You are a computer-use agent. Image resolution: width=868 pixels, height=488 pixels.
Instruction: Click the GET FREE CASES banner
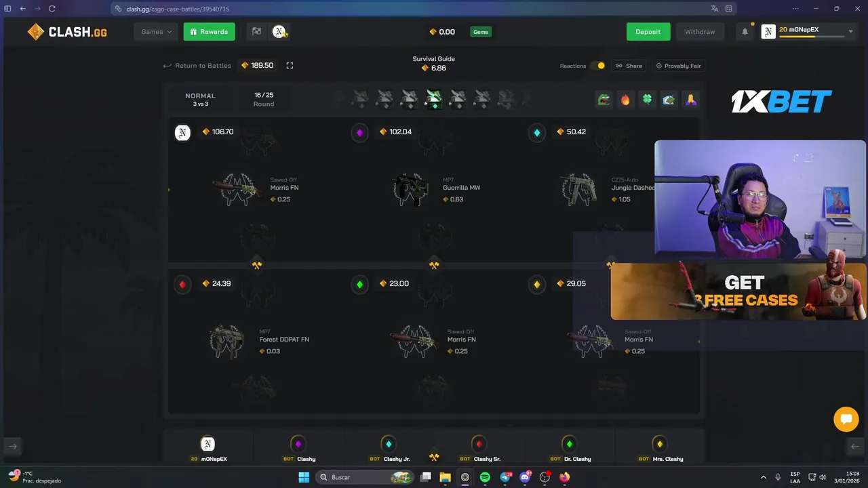click(x=738, y=291)
